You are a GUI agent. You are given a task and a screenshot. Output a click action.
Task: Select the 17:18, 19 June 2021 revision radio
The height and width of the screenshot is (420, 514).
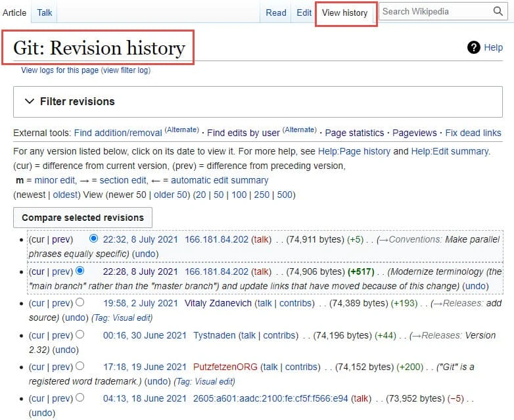pyautogui.click(x=80, y=366)
